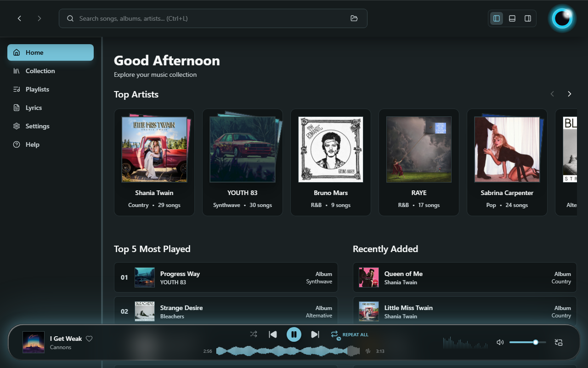Toggle shuffle playback icon
Viewport: 588px width, 368px height.
click(x=254, y=334)
